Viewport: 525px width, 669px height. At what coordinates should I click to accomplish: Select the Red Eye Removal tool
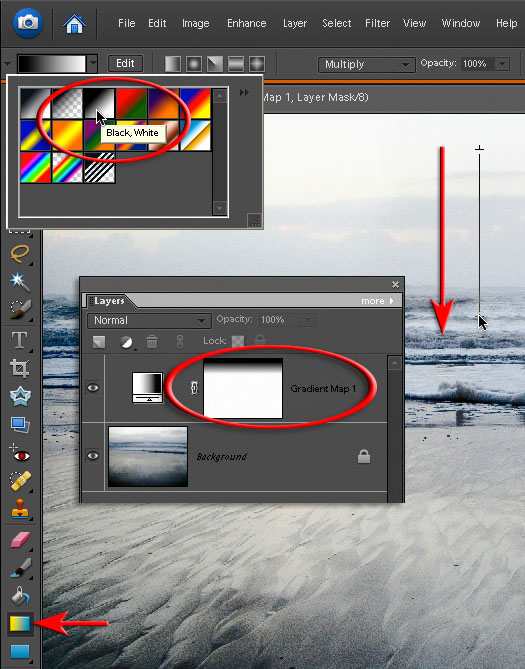pyautogui.click(x=20, y=454)
